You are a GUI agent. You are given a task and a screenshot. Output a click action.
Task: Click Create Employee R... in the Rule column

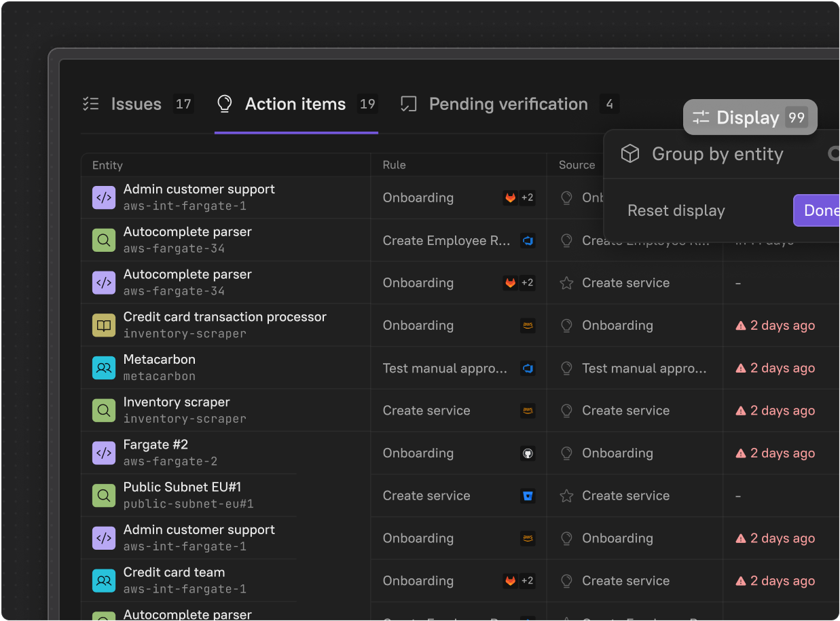[x=446, y=241]
